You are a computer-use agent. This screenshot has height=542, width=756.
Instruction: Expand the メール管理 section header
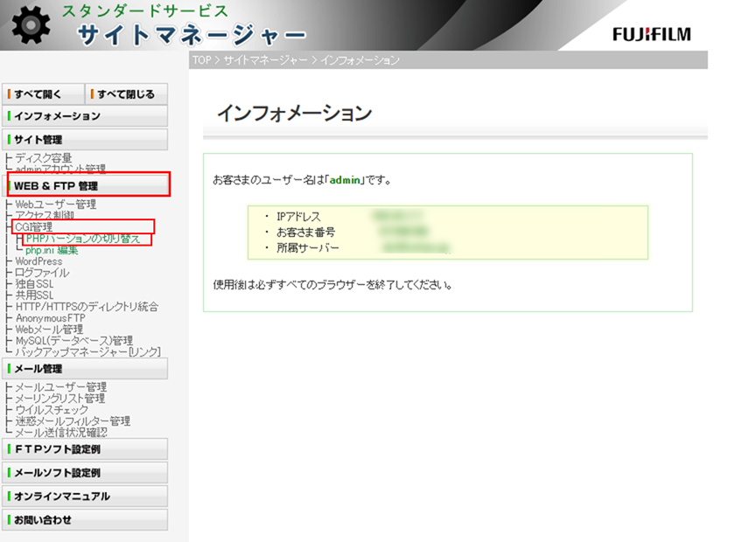[85, 369]
